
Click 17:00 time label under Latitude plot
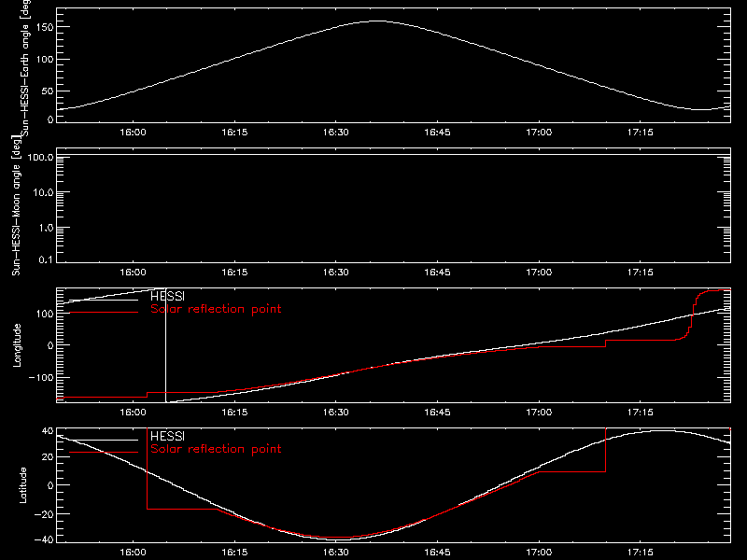(539, 553)
